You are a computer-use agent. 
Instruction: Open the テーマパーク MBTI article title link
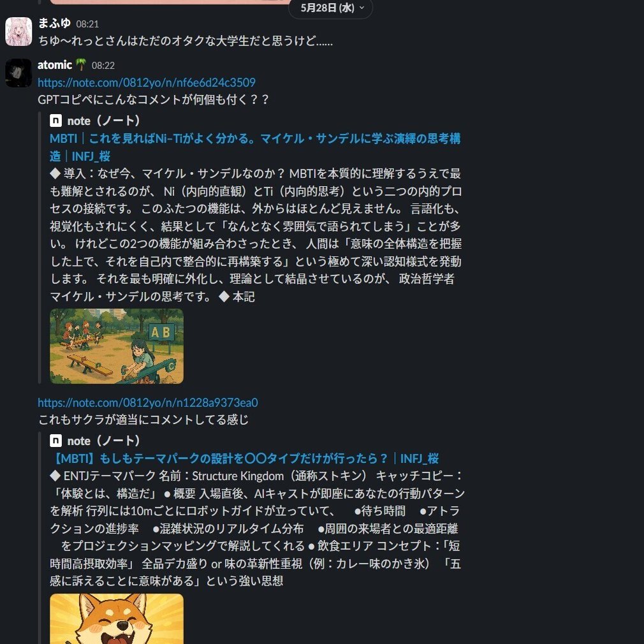point(244,458)
